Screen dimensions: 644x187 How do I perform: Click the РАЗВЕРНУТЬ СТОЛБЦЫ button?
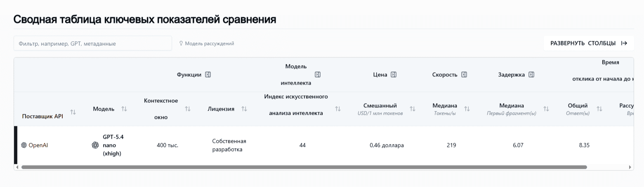(589, 43)
